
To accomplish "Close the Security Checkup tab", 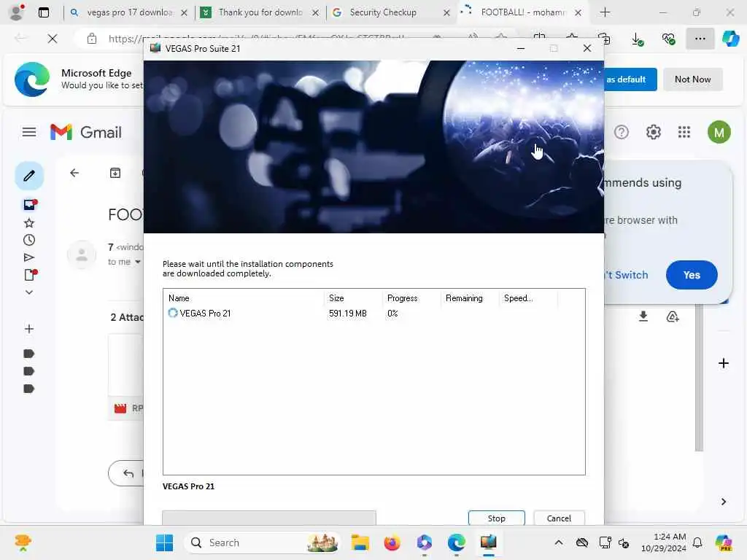I will click(446, 13).
